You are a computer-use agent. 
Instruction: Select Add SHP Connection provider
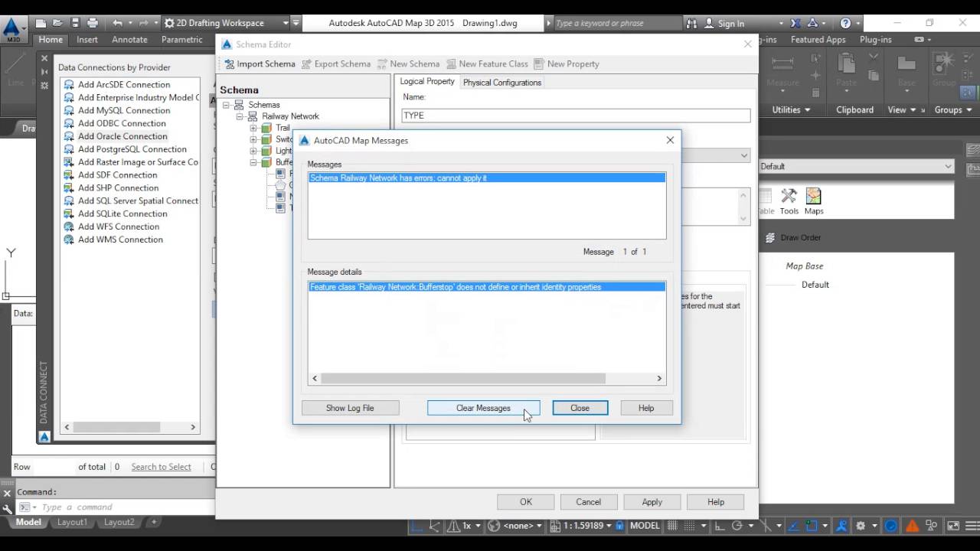(118, 187)
